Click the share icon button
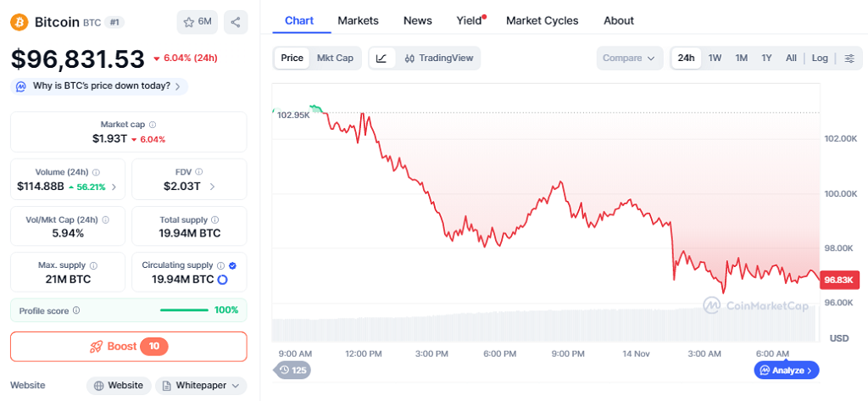This screenshot has height=401, width=868. (x=236, y=22)
